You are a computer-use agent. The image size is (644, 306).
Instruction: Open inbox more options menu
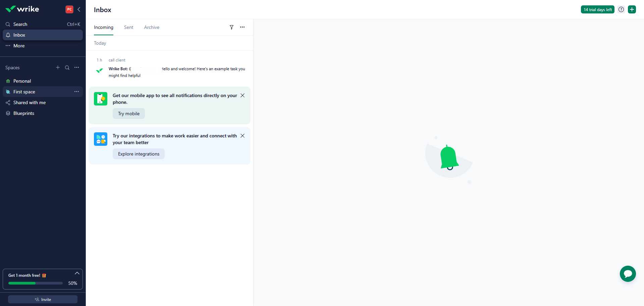(243, 27)
